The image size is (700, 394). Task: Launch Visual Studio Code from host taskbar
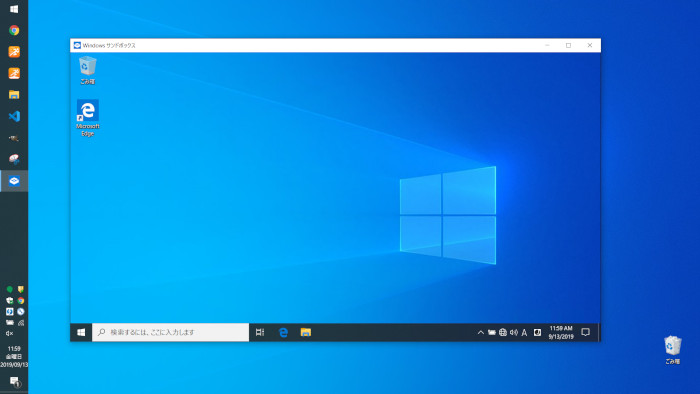click(x=14, y=116)
